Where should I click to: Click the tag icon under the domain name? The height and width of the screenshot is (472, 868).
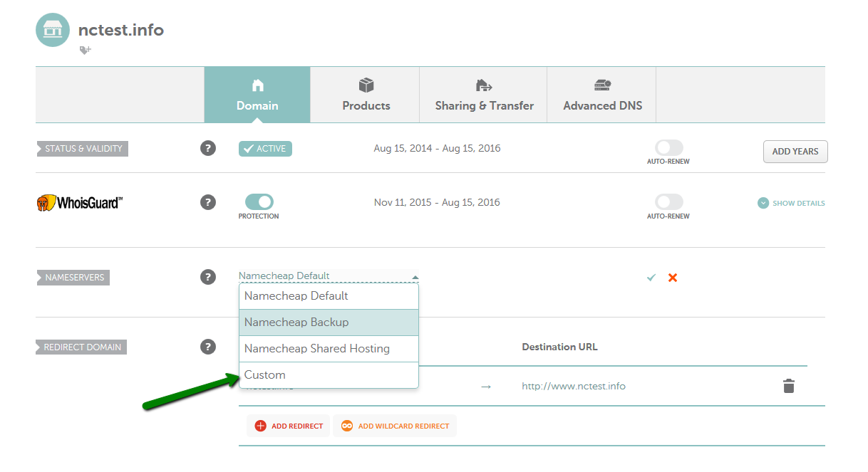point(85,50)
